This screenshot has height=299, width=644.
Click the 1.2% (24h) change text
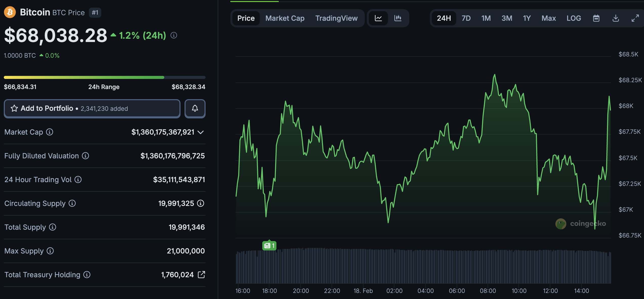143,35
